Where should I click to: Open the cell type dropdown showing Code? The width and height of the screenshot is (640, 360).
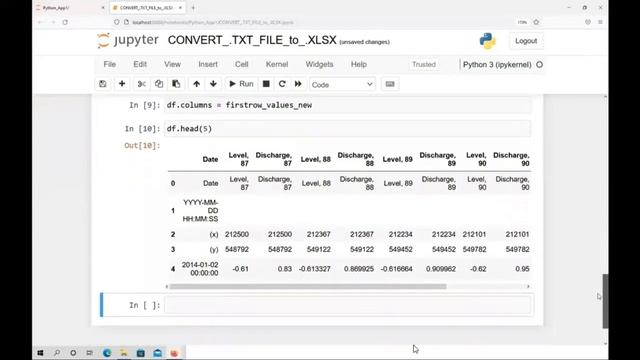click(x=342, y=84)
